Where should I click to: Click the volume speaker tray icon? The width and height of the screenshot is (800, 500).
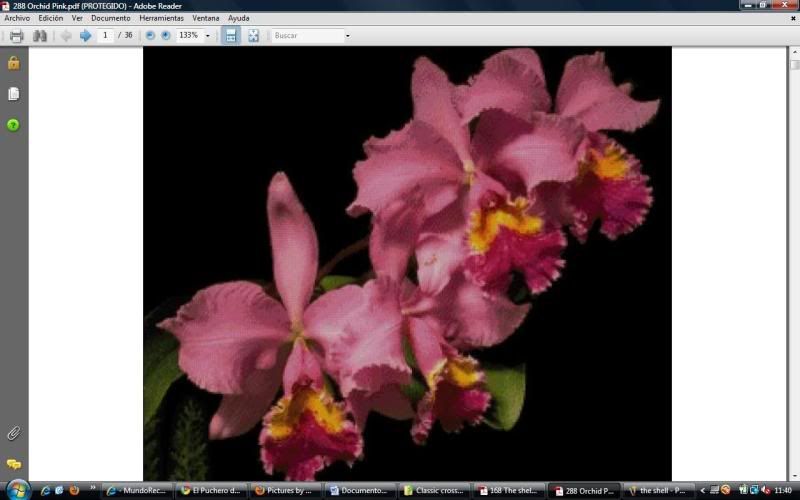765,490
